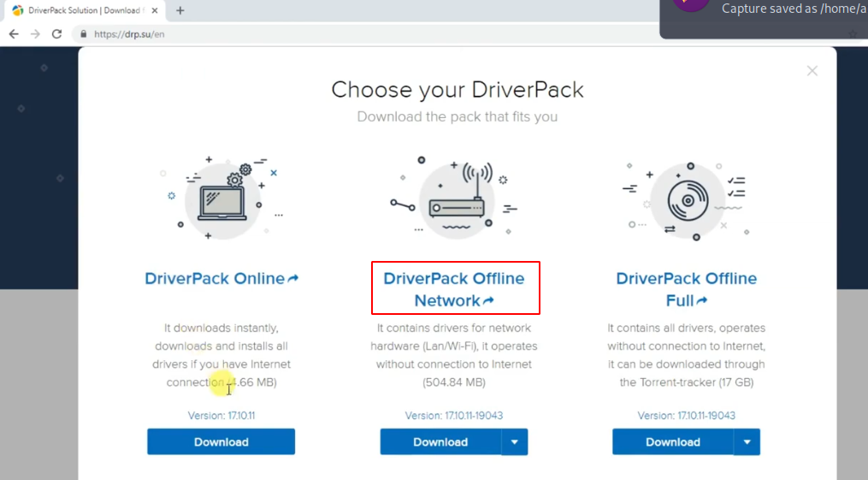Reload the page with refresh icon
Image resolution: width=868 pixels, height=480 pixels.
[56, 33]
